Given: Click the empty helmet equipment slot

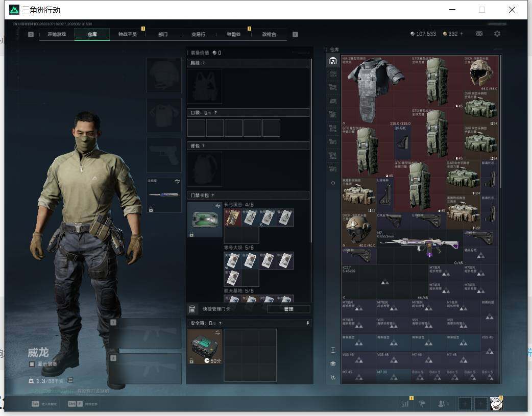Looking at the screenshot, I should pos(164,75).
